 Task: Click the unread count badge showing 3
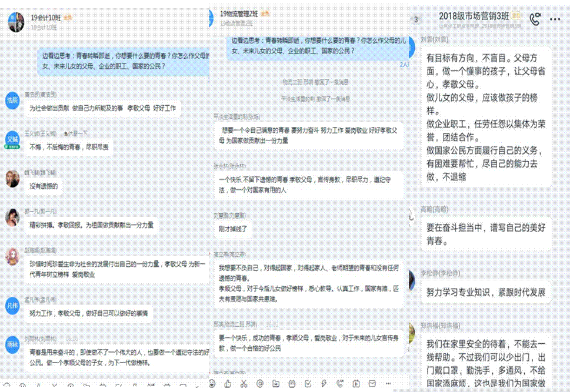click(x=416, y=19)
